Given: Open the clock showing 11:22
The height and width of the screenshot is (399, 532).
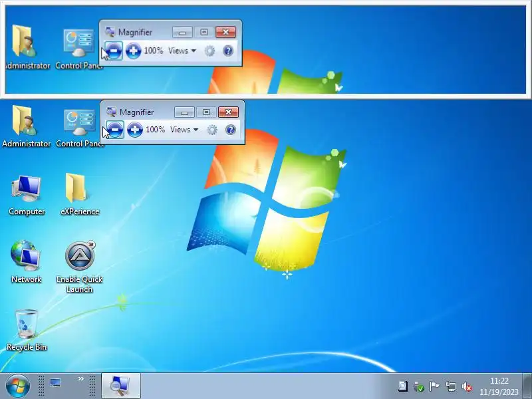Looking at the screenshot, I should 499,386.
